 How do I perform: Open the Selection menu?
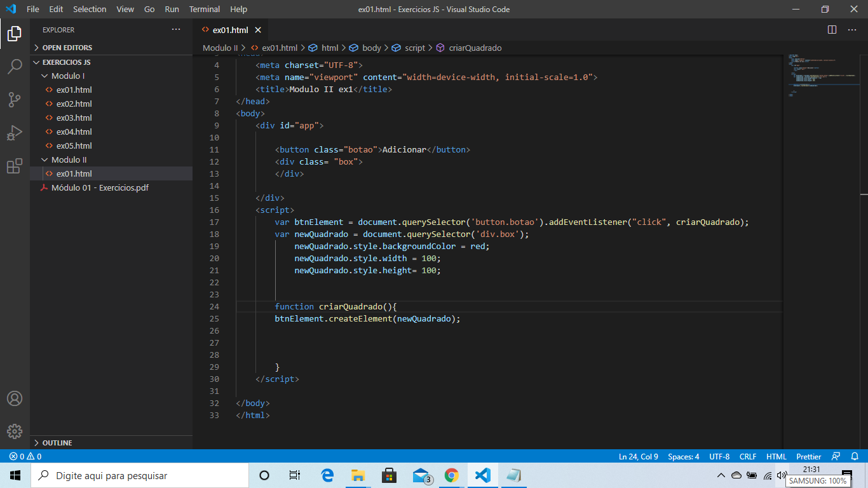90,9
